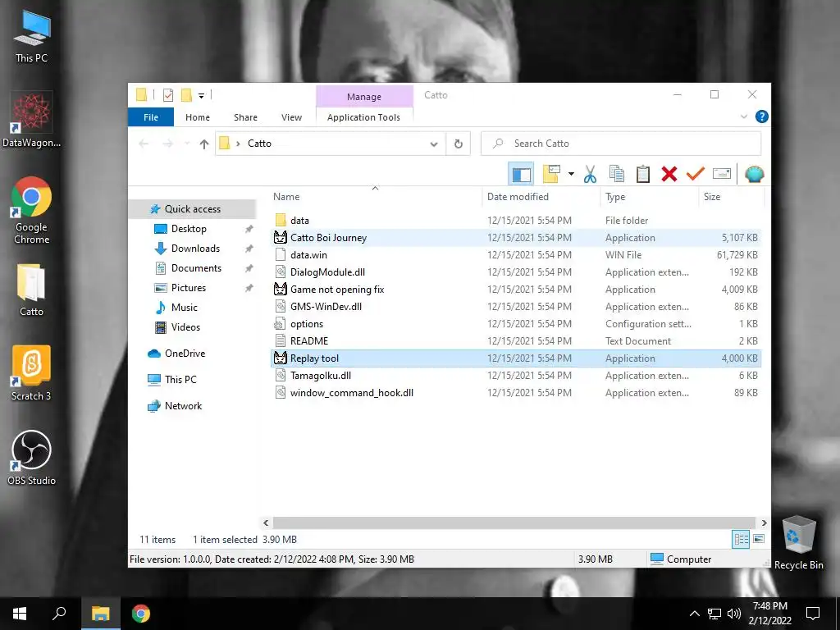The height and width of the screenshot is (630, 840).
Task: Click the Catto address bar path
Action: coord(259,144)
